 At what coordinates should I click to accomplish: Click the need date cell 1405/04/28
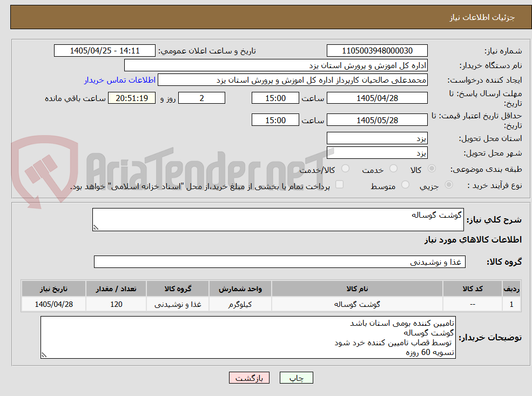53,304
